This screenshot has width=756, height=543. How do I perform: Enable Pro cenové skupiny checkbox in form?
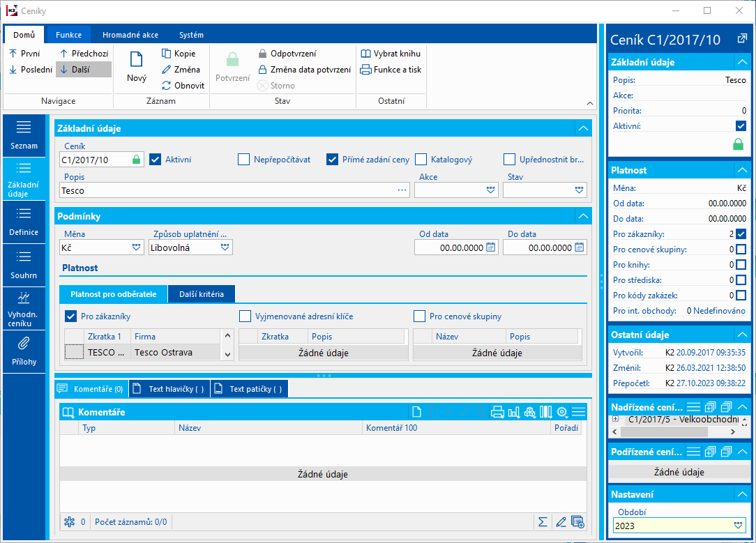pos(419,316)
